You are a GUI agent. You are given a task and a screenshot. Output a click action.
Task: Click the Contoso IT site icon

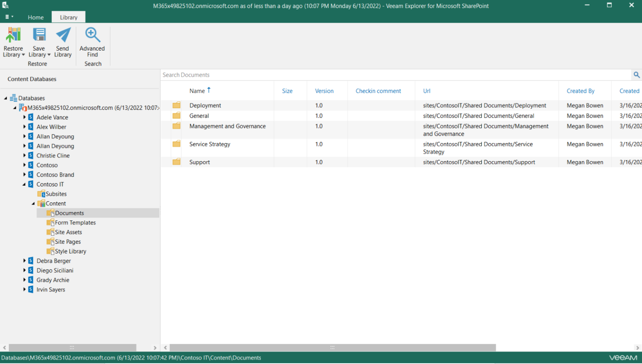pyautogui.click(x=31, y=184)
